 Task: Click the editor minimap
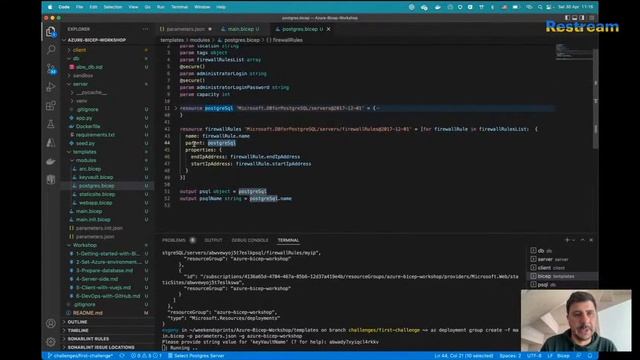573,51
